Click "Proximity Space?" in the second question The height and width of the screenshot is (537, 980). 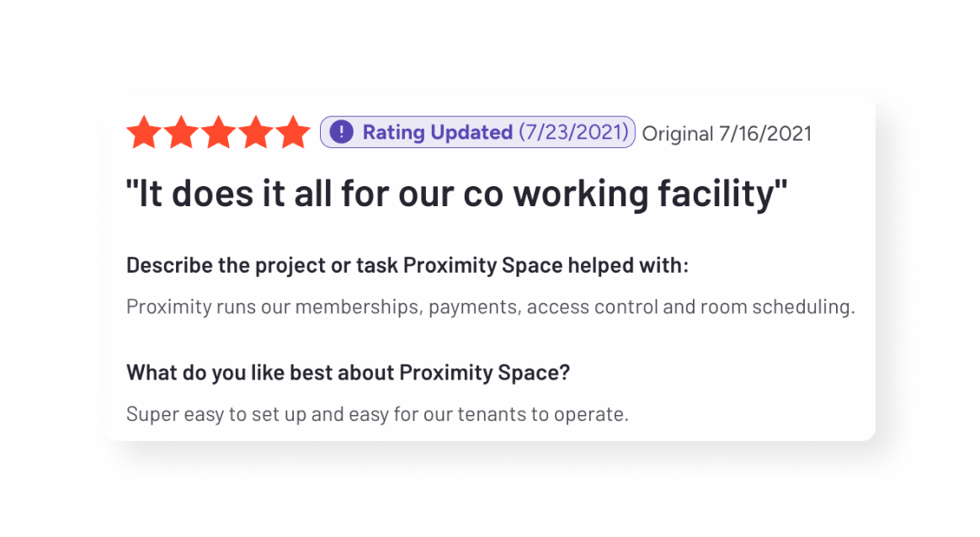[x=484, y=372]
